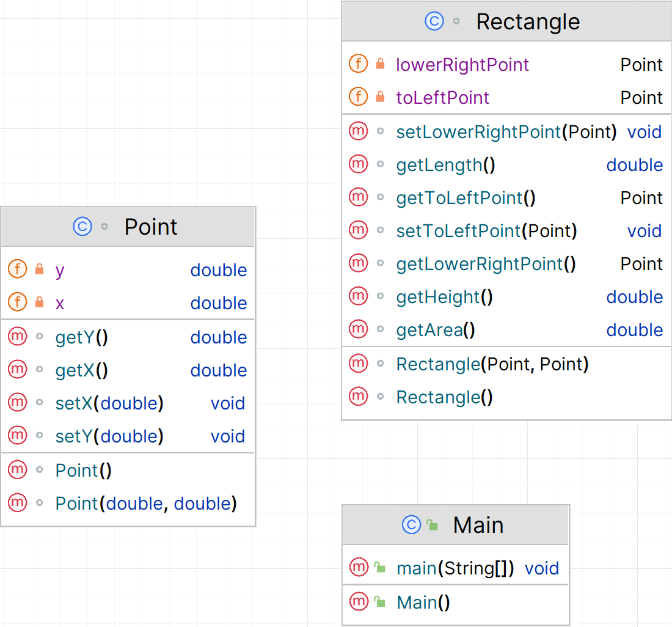Click the public-access icon beside main(String[])
Image resolution: width=672 pixels, height=627 pixels.
(380, 568)
